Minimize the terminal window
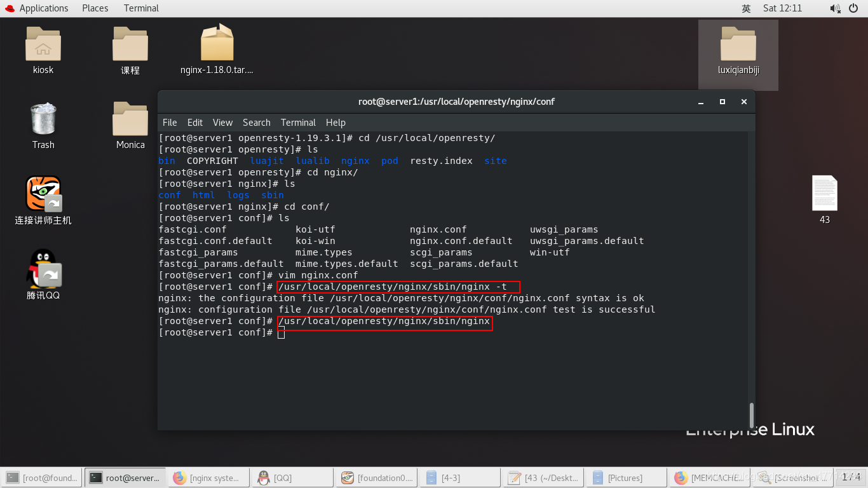Viewport: 868px width, 488px height. point(701,102)
